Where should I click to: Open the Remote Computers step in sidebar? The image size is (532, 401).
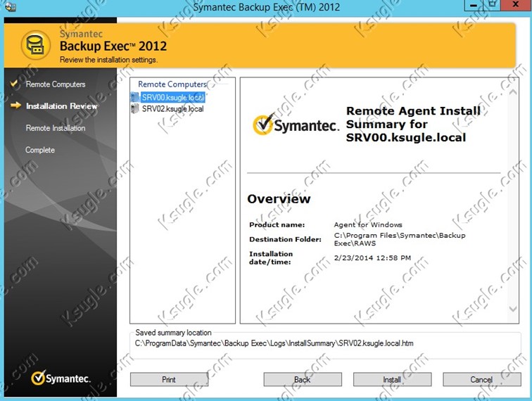coord(56,84)
